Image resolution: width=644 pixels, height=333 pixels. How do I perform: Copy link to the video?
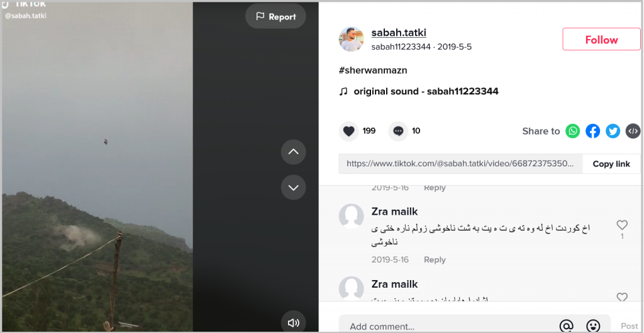(x=611, y=164)
